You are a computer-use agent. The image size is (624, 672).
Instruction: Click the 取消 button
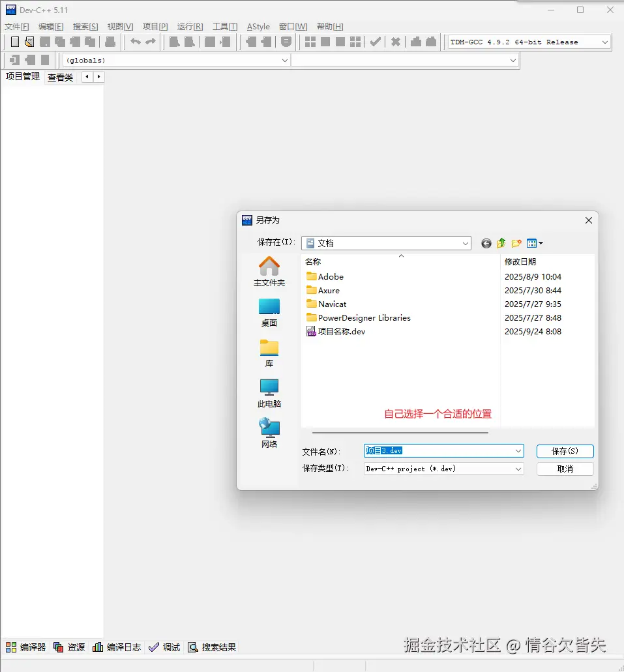[565, 469]
